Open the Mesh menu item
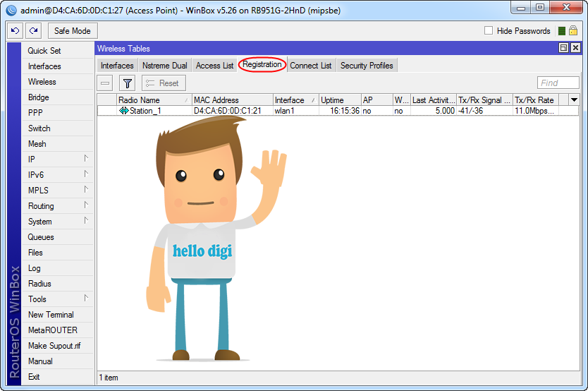Screen dimensions: 588x391 [x=57, y=144]
